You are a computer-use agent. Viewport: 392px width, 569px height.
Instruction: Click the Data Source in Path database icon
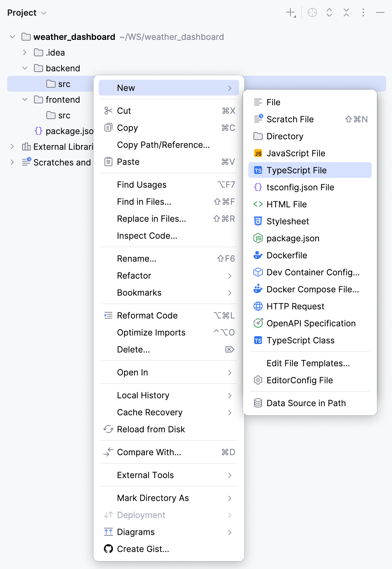[258, 403]
